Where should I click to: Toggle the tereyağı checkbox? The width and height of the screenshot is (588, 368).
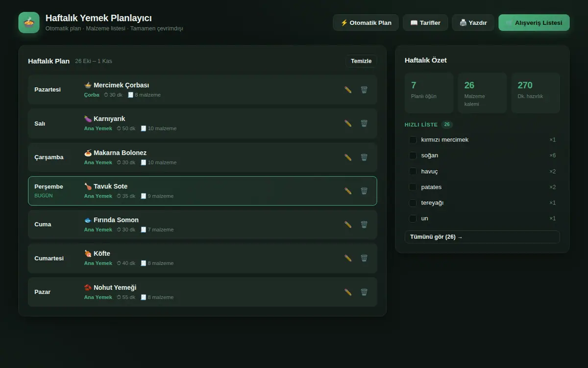point(413,203)
